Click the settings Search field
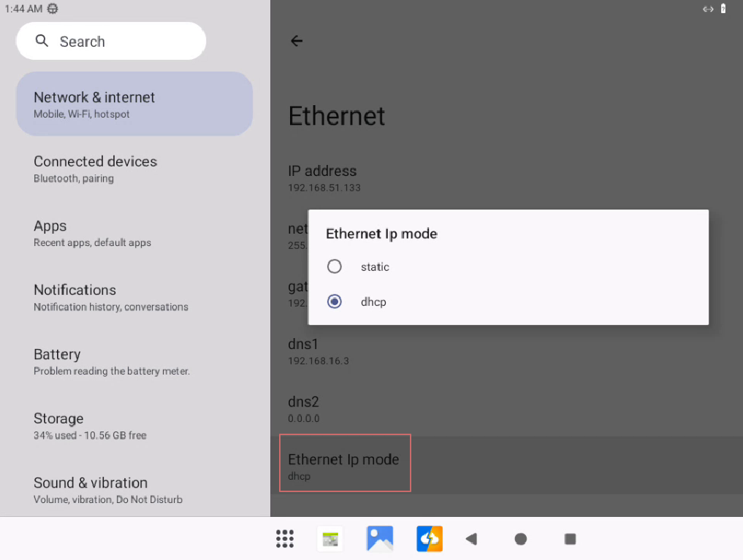743x560 pixels. point(111,42)
